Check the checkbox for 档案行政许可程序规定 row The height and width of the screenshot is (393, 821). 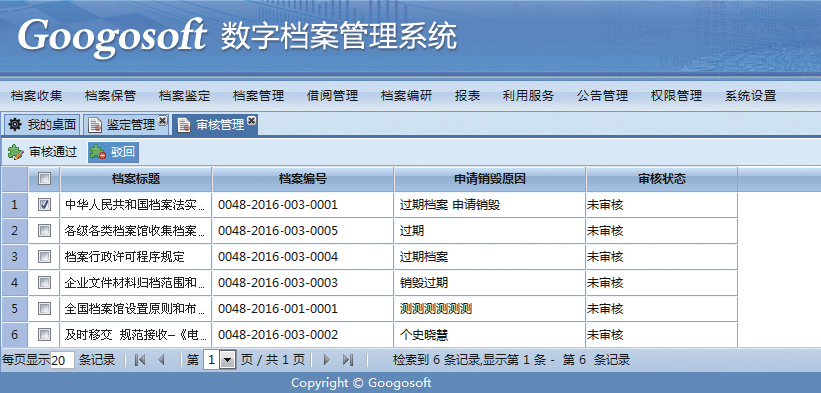(x=45, y=256)
